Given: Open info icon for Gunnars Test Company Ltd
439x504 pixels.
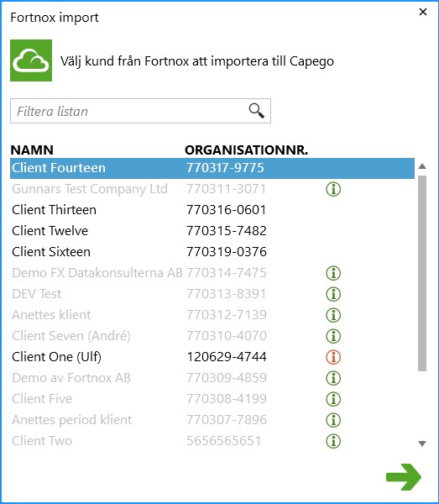Looking at the screenshot, I should [x=333, y=189].
